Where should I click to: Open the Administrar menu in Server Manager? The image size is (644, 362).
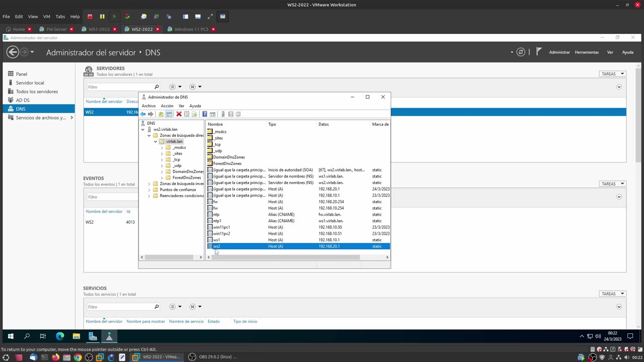tap(559, 52)
